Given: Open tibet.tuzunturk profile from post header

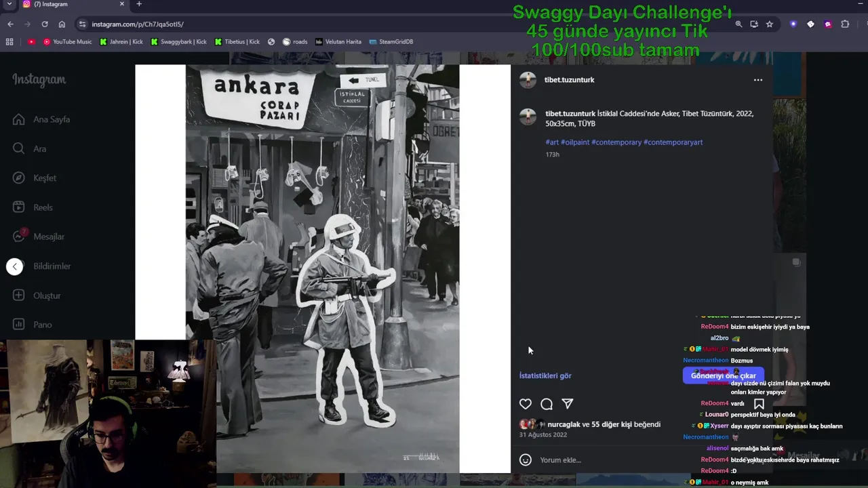Looking at the screenshot, I should pyautogui.click(x=569, y=80).
